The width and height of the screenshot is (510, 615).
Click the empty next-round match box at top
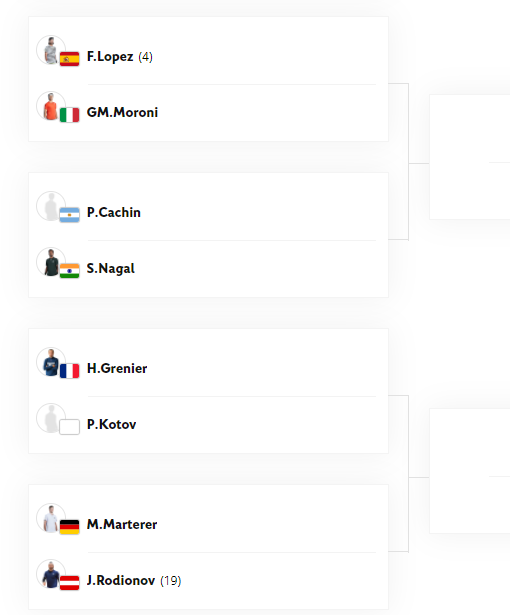click(470, 157)
